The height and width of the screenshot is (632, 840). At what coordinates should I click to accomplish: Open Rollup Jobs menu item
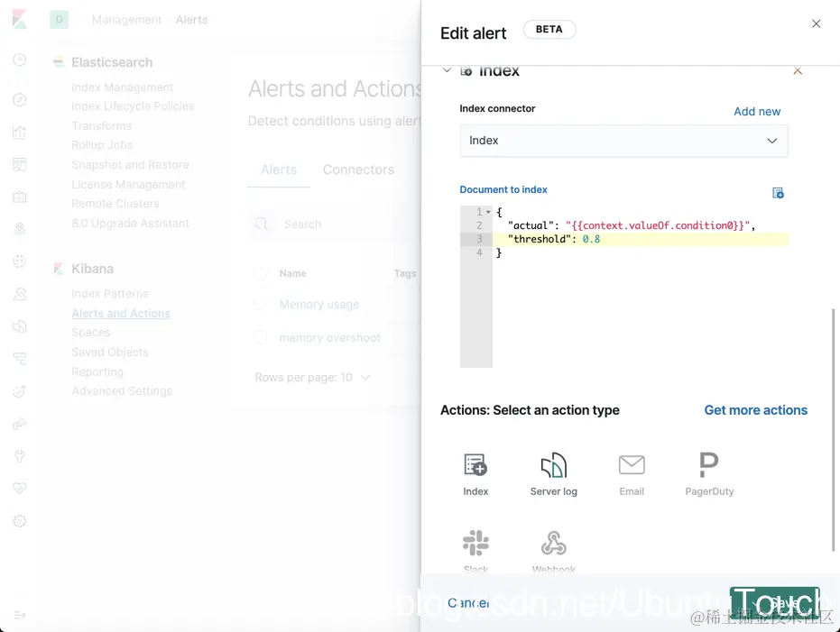[x=102, y=145]
